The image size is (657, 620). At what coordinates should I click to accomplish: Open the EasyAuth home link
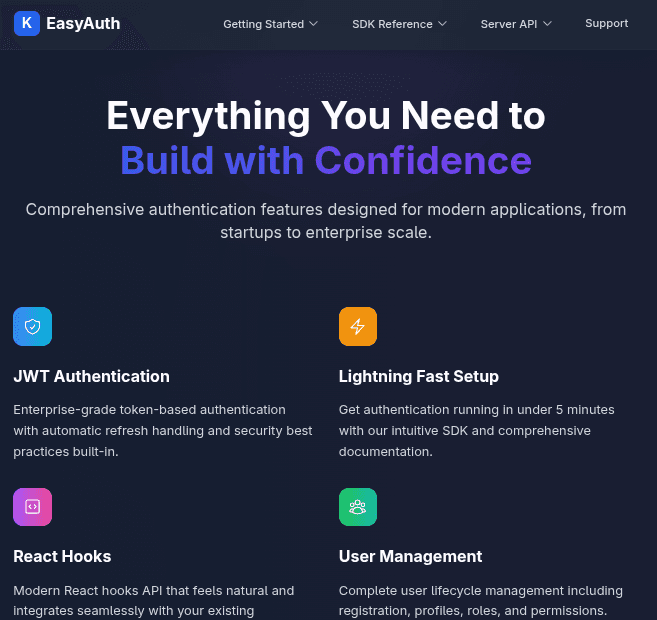coord(67,23)
